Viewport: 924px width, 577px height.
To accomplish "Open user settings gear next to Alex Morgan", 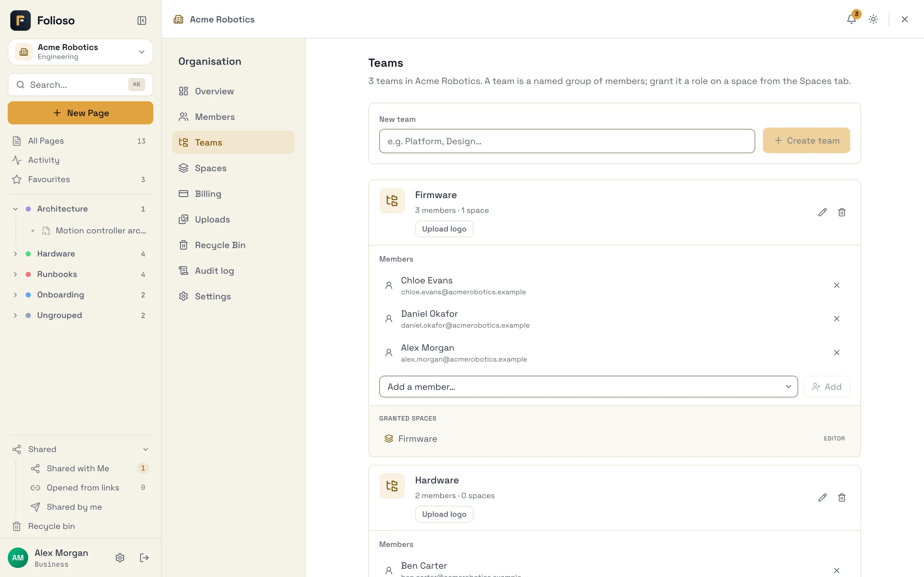I will tap(120, 558).
